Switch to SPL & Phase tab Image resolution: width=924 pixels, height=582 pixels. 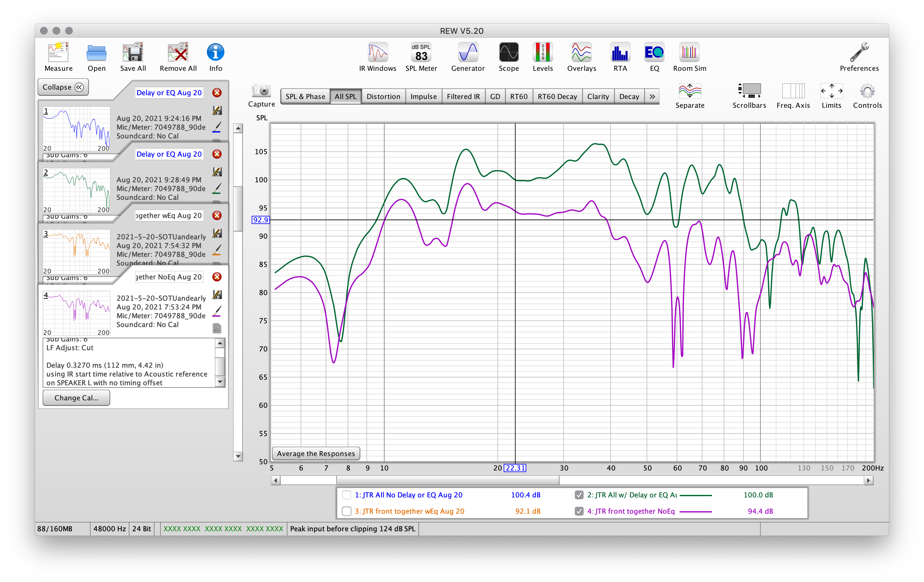pyautogui.click(x=305, y=96)
